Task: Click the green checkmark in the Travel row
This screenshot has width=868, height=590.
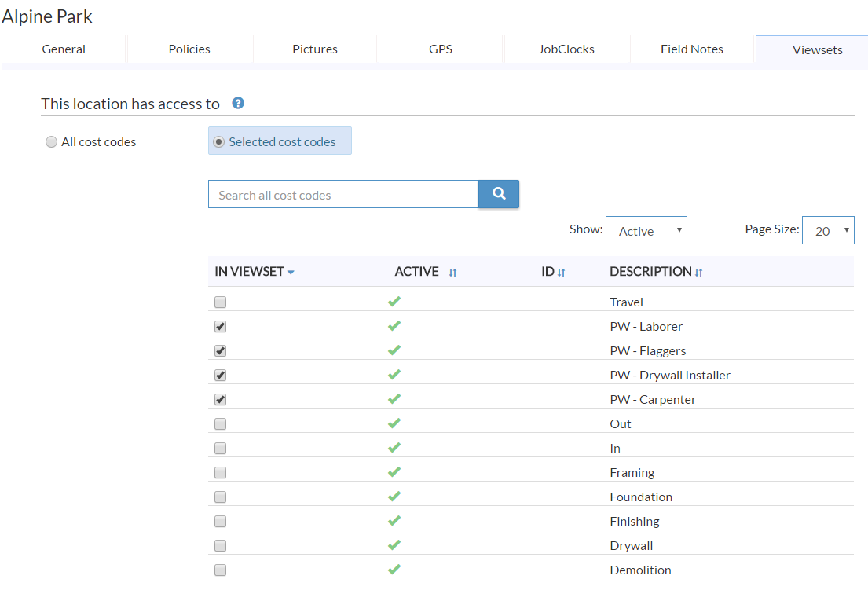Action: pos(394,302)
